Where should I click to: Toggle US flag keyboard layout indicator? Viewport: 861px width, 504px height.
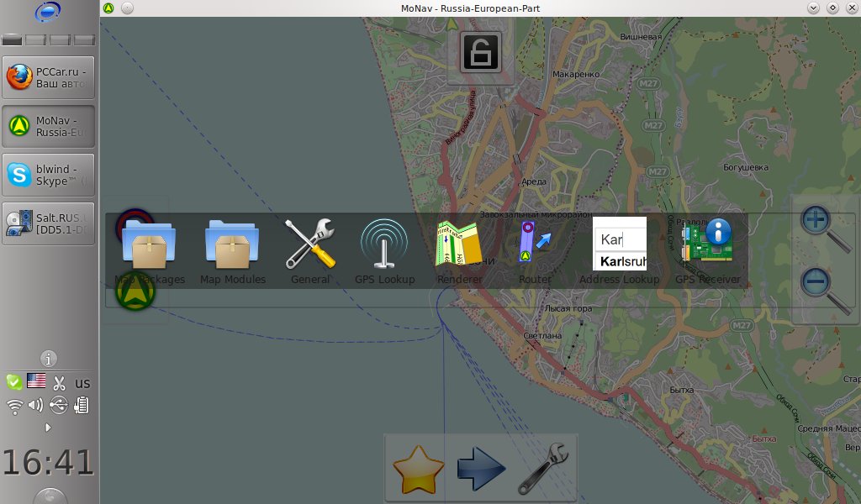click(36, 381)
